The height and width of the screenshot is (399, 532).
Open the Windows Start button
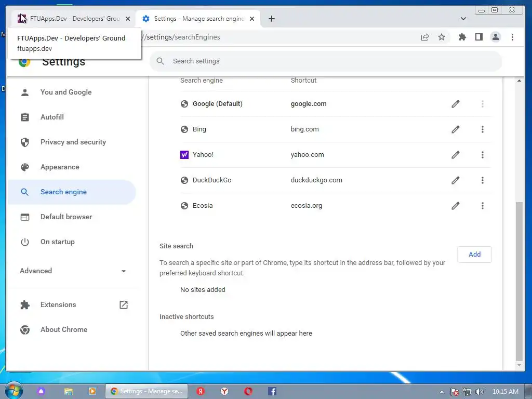pyautogui.click(x=13, y=391)
